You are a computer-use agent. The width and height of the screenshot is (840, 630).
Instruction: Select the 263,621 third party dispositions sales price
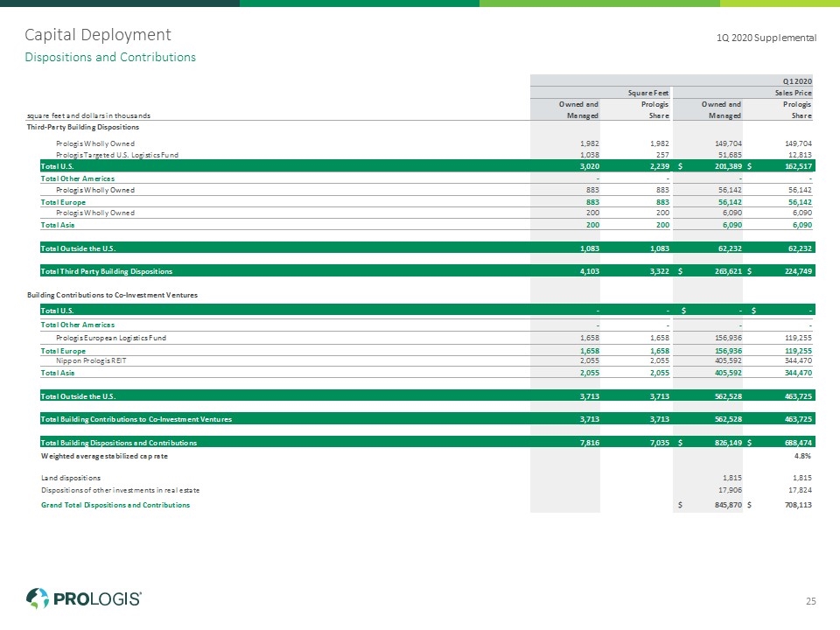click(729, 271)
